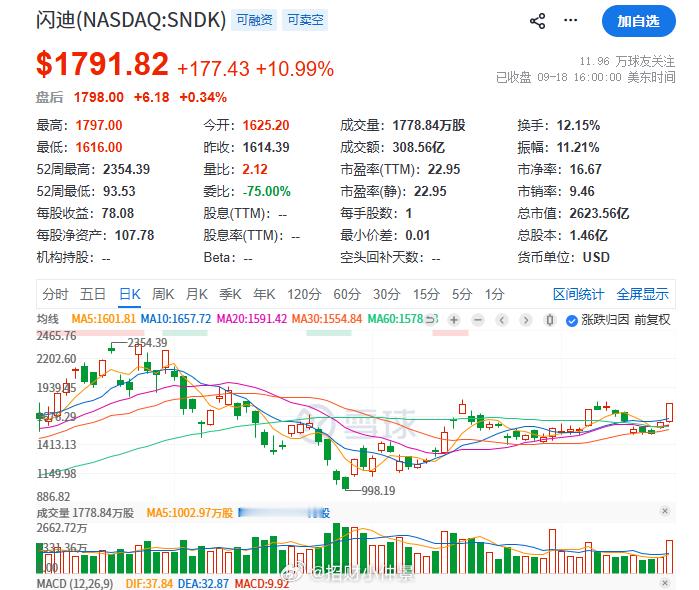Switch to the 15分 chart tab
Screen dimensions: 699x590
click(x=426, y=294)
